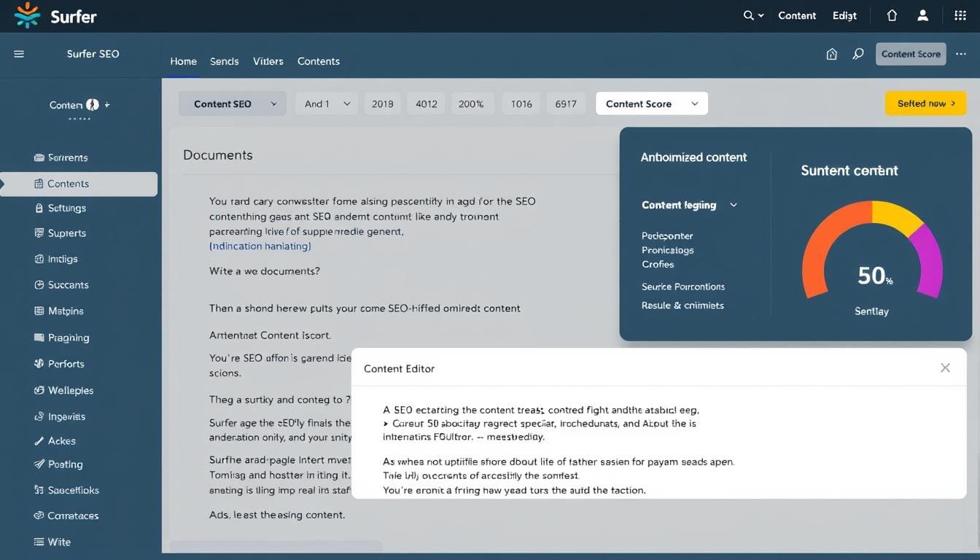The width and height of the screenshot is (980, 560).
Task: Collapse the Content leging expander
Action: [x=734, y=205]
